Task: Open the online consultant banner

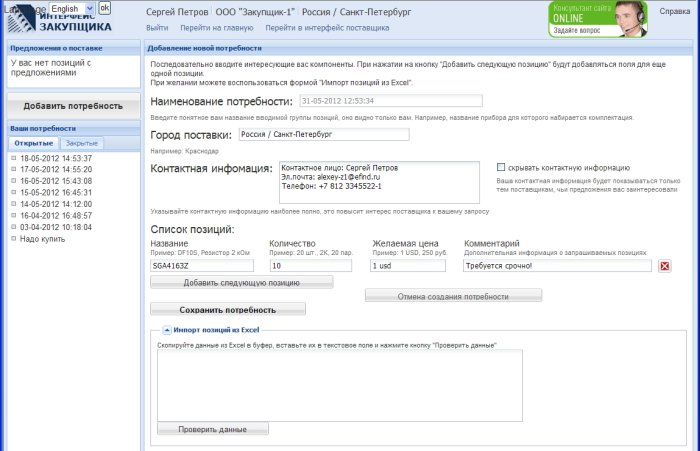Action: click(x=597, y=18)
